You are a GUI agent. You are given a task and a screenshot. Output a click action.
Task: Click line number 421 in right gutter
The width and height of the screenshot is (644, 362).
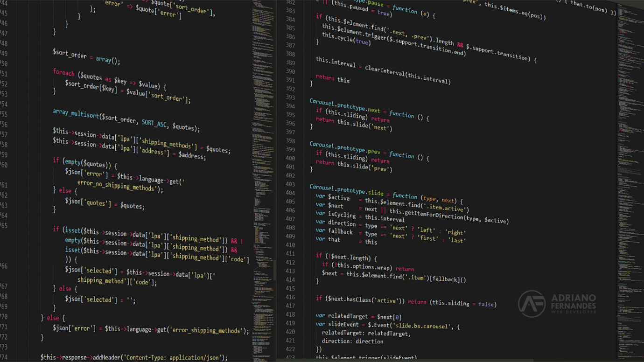(290, 341)
